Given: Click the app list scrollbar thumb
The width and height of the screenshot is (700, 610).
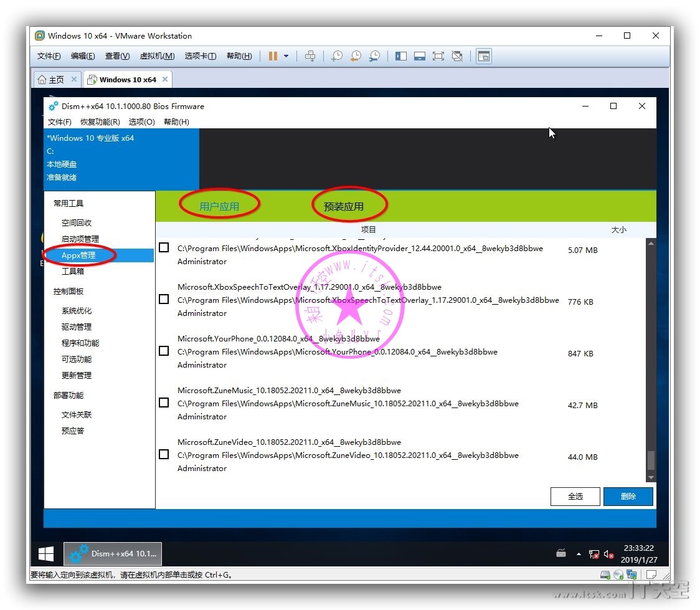Looking at the screenshot, I should [651, 460].
